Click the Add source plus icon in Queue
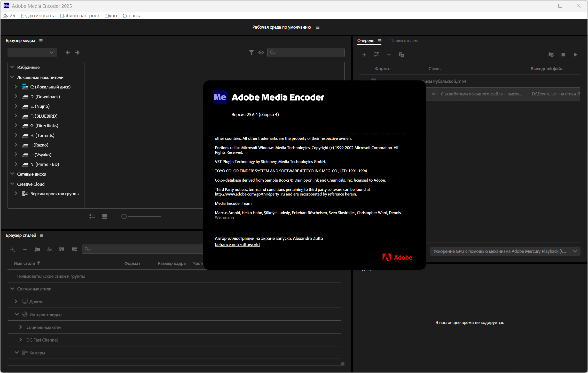588x373 pixels. (364, 55)
